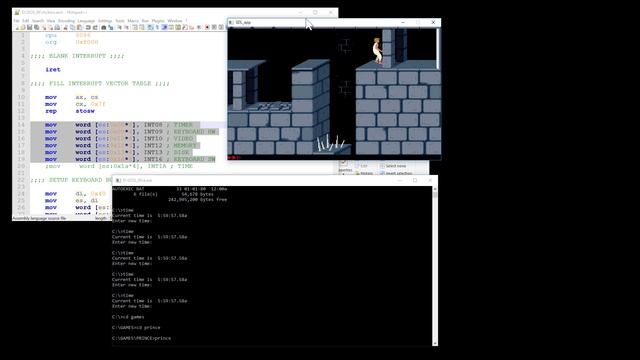Open Replace dialog with the toolbar Replace icon
The height and width of the screenshot is (360, 640).
pos(111,27)
